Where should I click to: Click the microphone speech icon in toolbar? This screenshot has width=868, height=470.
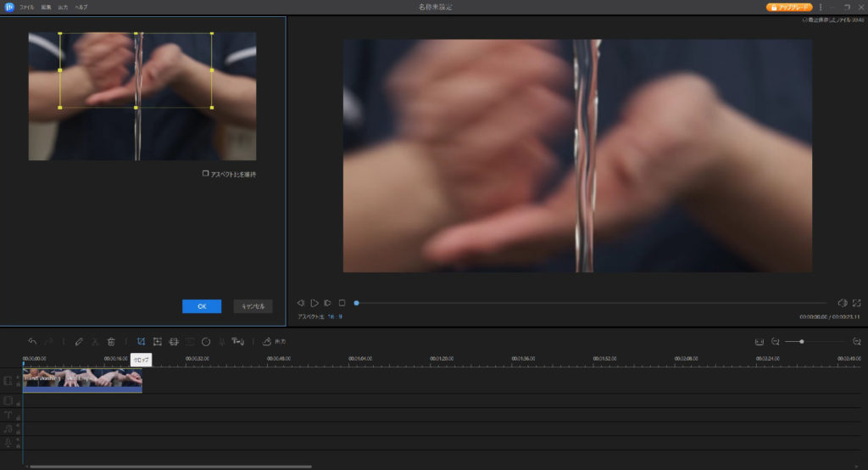(222, 341)
